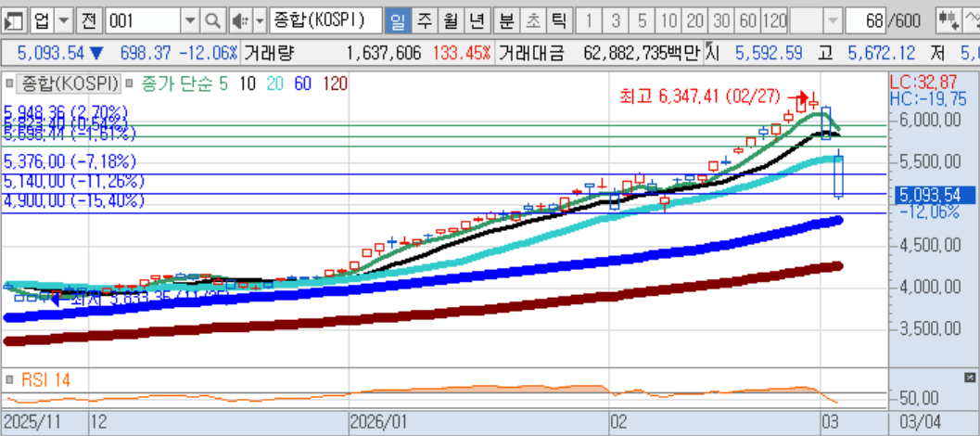Screen dimensions: 980x436
Task: Click the 5,376.00 (-7.18%) line label
Action: coord(70,161)
